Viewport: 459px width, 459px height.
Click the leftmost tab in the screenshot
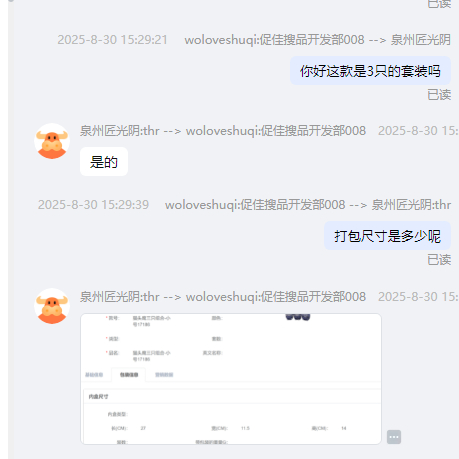pos(94,375)
